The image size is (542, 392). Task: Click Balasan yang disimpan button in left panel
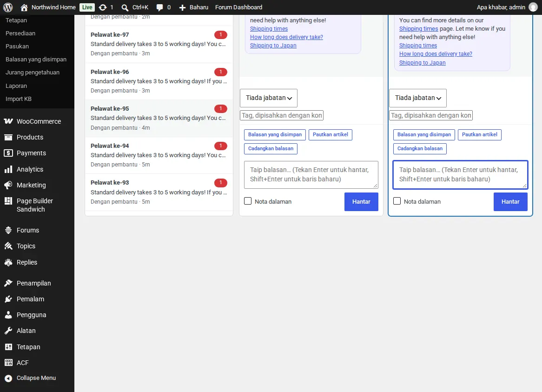tap(275, 134)
